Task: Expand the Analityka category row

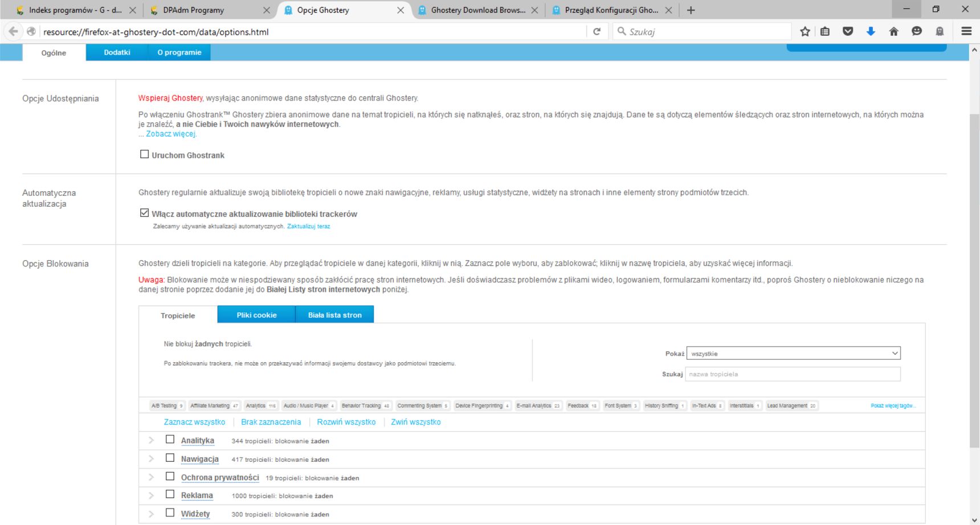Action: [x=151, y=440]
